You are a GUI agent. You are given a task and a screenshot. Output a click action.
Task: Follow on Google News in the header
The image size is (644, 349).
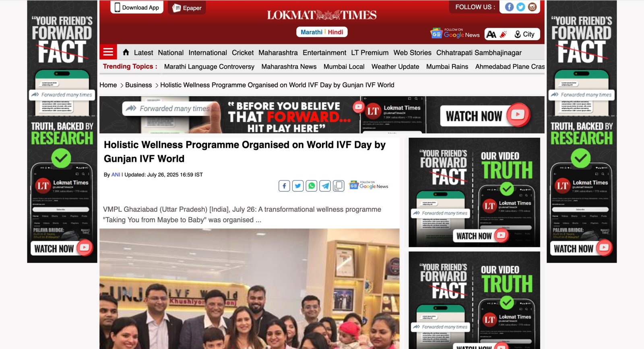click(x=455, y=33)
